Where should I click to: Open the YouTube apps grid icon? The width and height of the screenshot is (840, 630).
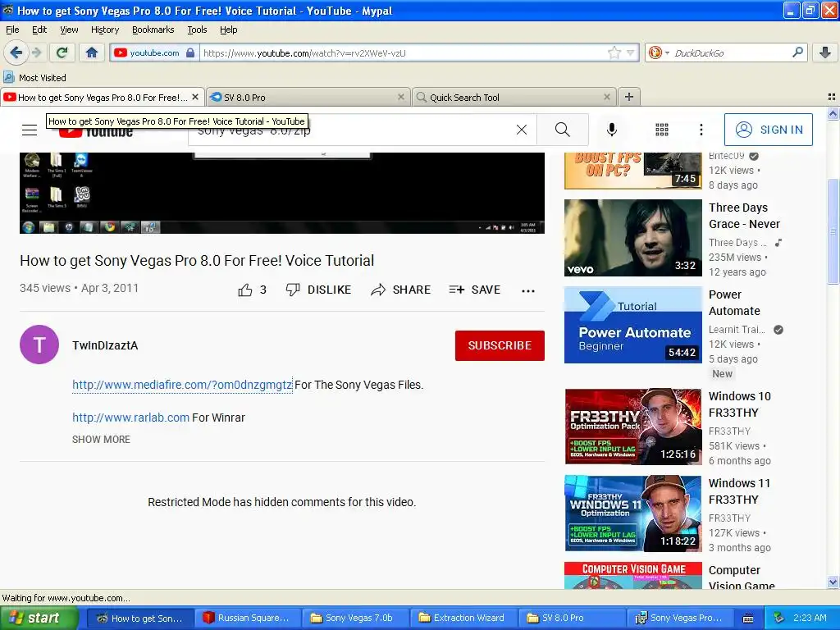coord(662,130)
